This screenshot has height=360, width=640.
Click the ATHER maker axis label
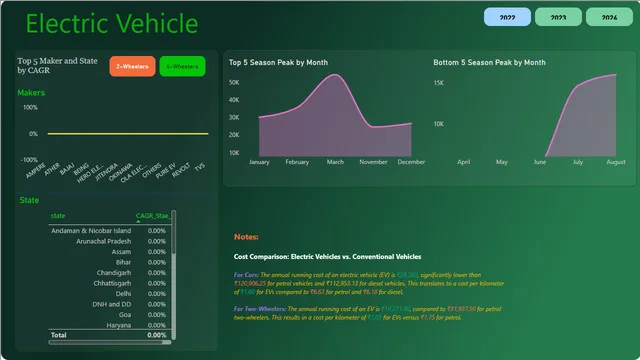point(53,169)
